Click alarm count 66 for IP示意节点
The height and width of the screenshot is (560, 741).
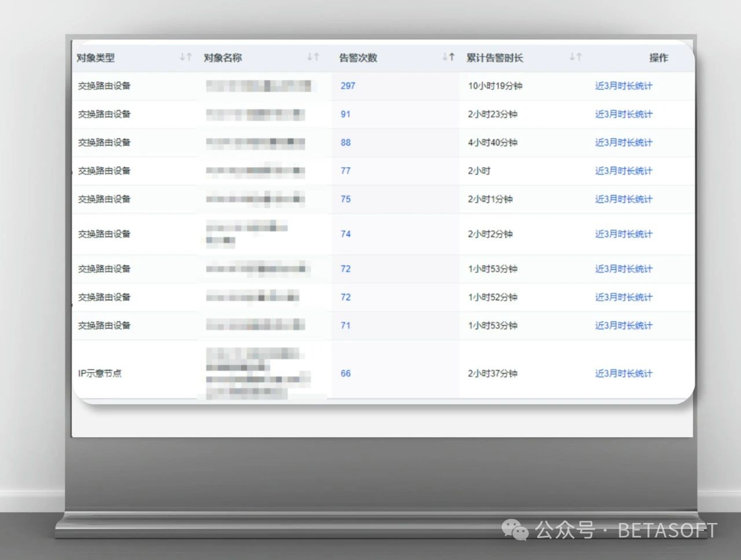(345, 373)
